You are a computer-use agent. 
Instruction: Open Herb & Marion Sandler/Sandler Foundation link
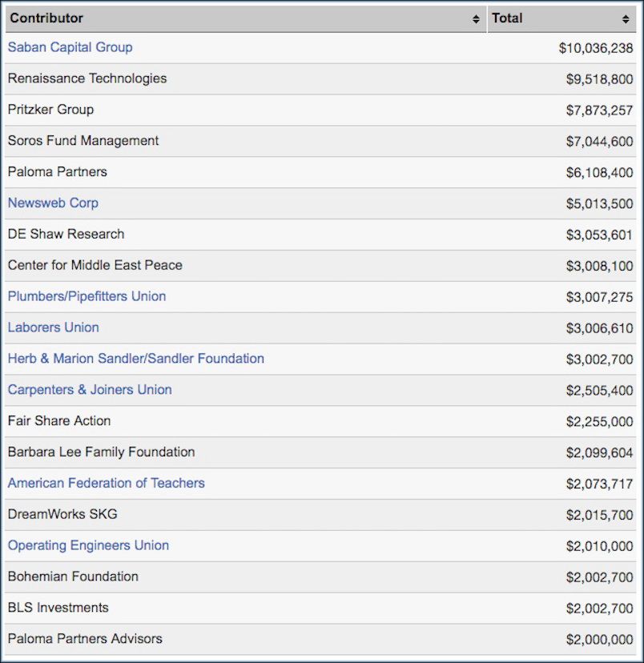pyautogui.click(x=135, y=359)
